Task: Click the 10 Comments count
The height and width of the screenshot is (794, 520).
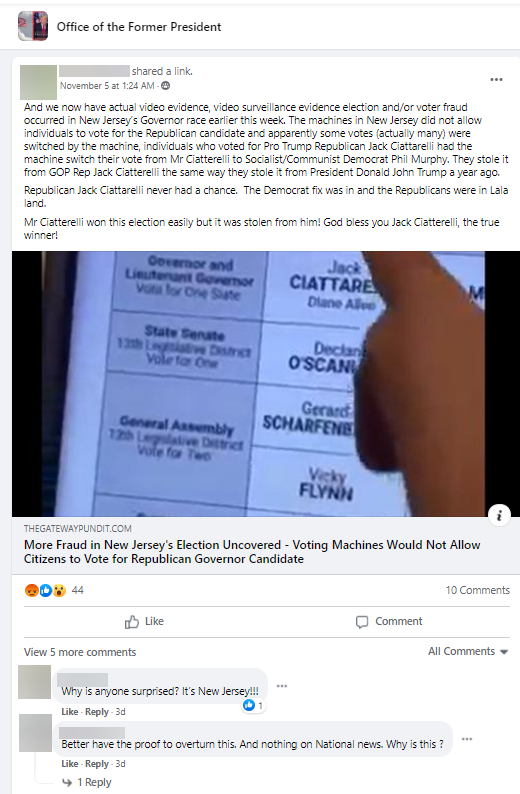Action: point(477,590)
